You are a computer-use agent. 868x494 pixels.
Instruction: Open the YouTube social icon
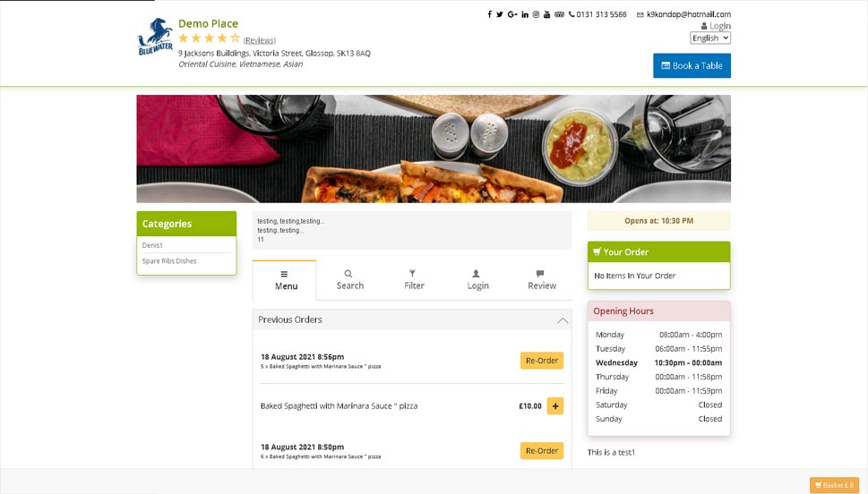[x=547, y=14]
